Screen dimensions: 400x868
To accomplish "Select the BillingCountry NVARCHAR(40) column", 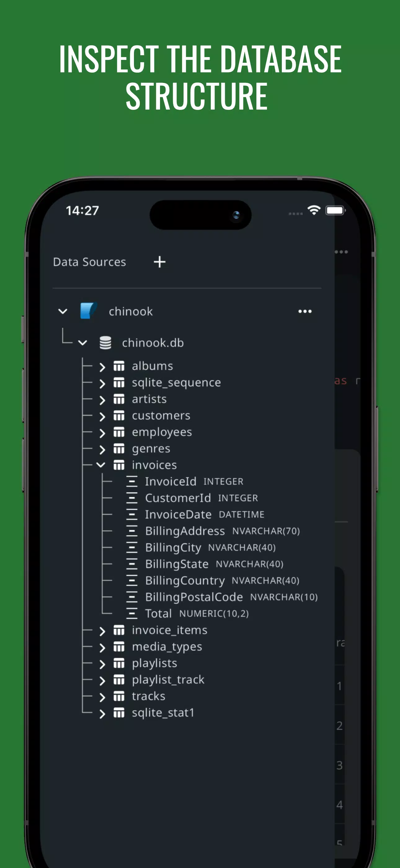I will [222, 581].
